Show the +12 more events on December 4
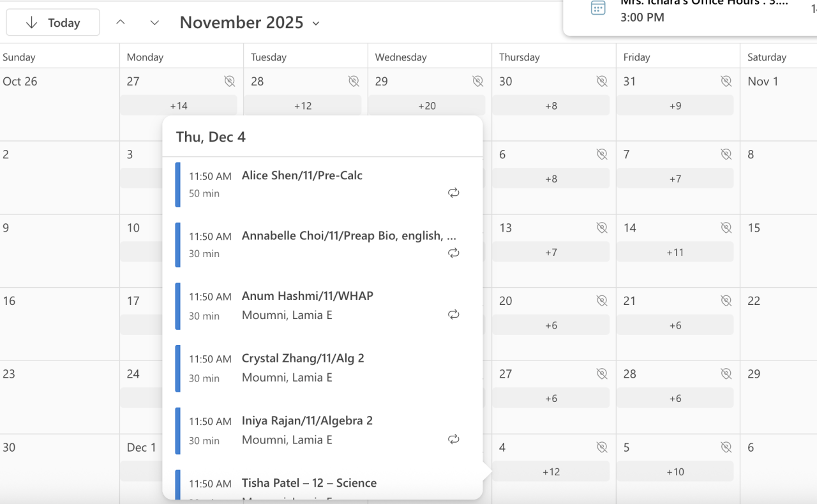This screenshot has height=504, width=817. click(551, 471)
